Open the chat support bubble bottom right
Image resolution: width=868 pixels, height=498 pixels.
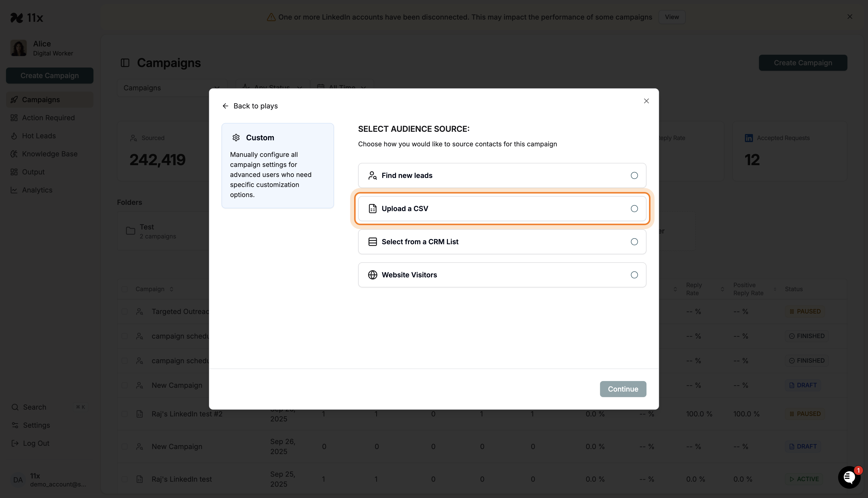[849, 477]
